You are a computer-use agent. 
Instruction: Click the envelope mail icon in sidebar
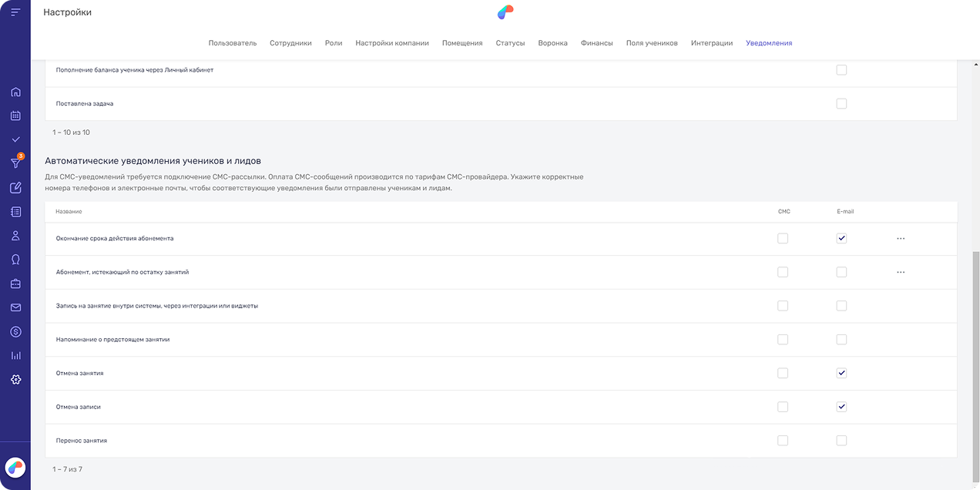click(15, 307)
